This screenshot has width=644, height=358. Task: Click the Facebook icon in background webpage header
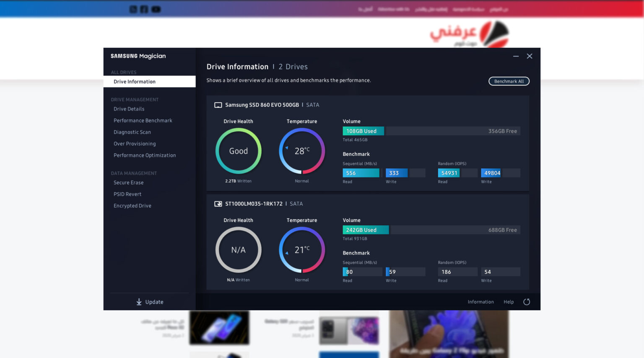[x=144, y=9]
